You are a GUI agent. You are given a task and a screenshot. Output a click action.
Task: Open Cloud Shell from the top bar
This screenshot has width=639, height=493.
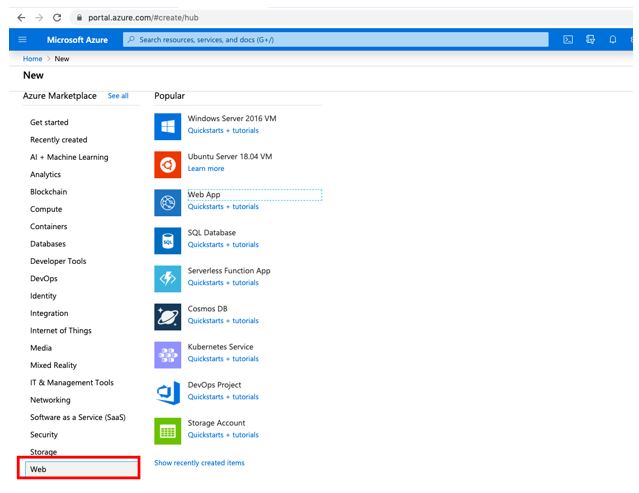(568, 39)
